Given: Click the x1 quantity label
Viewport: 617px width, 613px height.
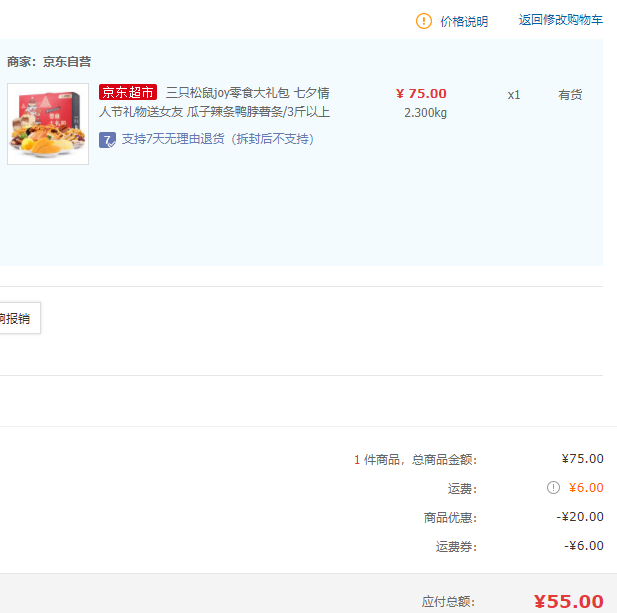Looking at the screenshot, I should [514, 95].
